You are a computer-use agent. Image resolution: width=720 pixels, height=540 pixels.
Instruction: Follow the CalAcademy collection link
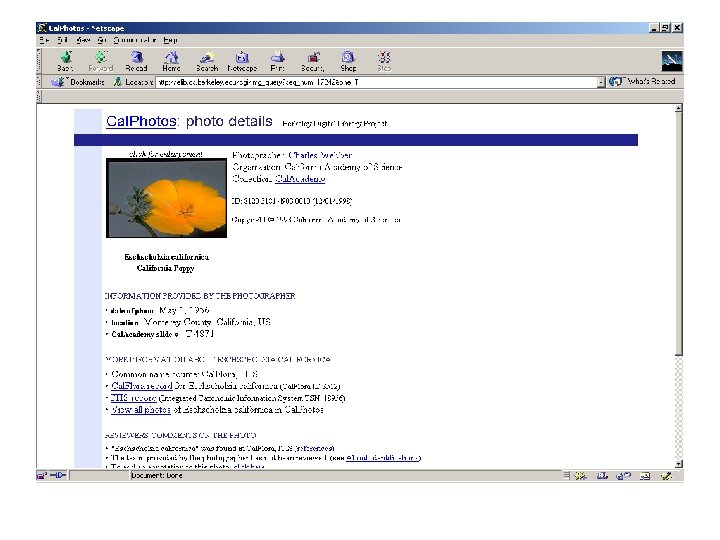coord(300,179)
